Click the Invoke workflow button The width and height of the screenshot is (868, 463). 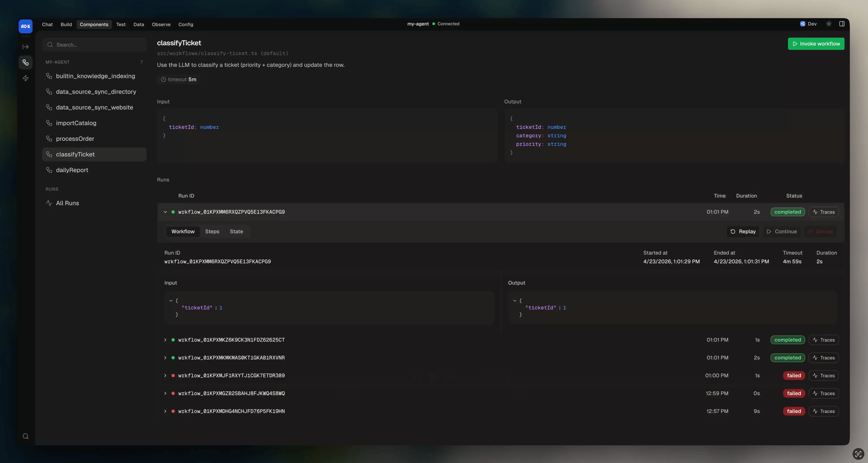pyautogui.click(x=816, y=44)
